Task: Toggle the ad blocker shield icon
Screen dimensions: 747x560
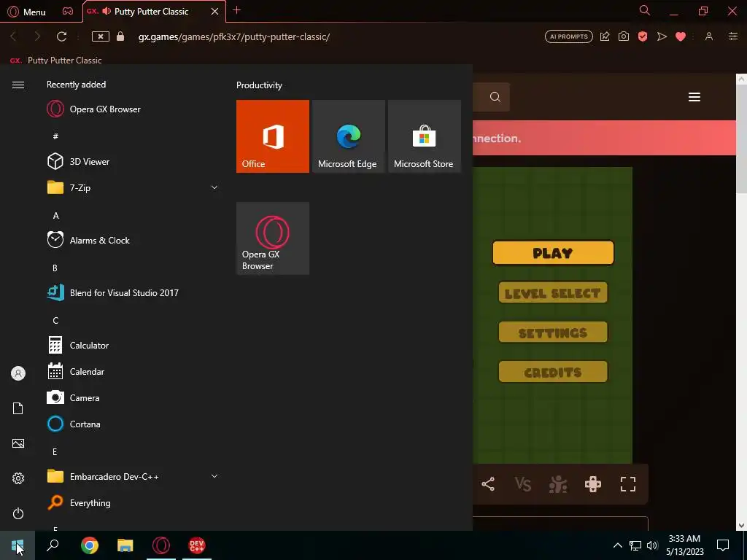Action: (x=643, y=36)
